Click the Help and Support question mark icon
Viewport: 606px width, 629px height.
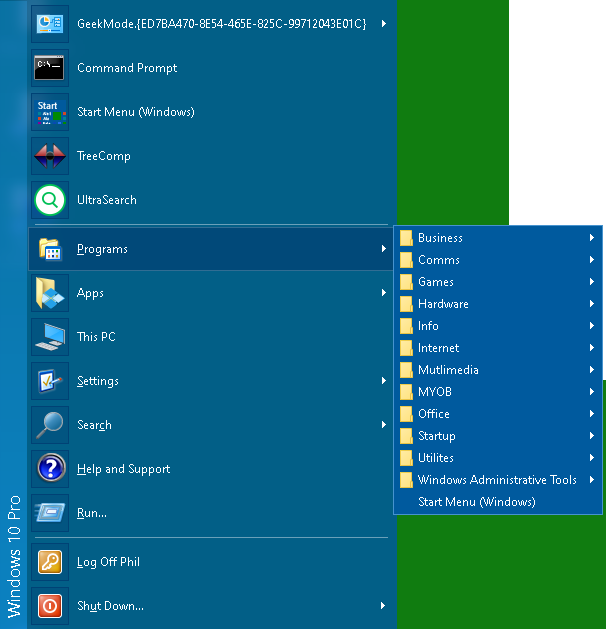click(51, 468)
